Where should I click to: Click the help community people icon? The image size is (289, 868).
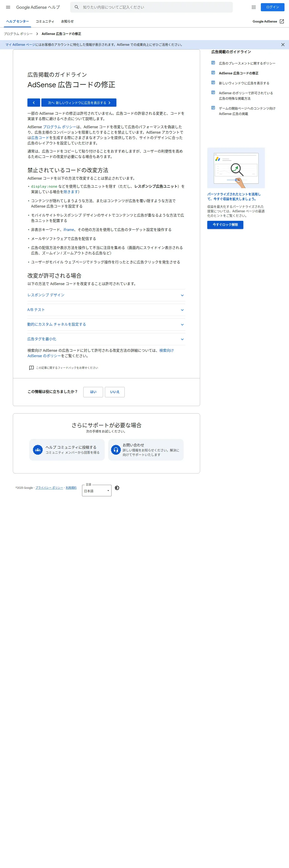[38, 450]
